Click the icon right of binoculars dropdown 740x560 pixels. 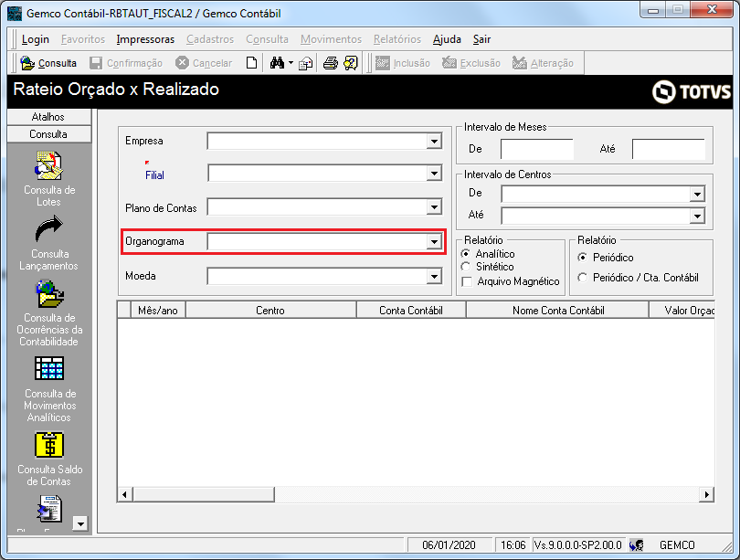(305, 63)
